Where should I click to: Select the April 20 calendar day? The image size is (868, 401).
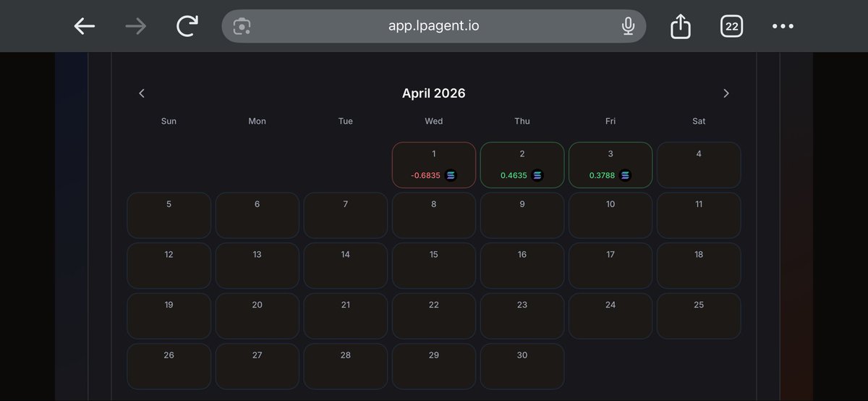[x=258, y=316]
